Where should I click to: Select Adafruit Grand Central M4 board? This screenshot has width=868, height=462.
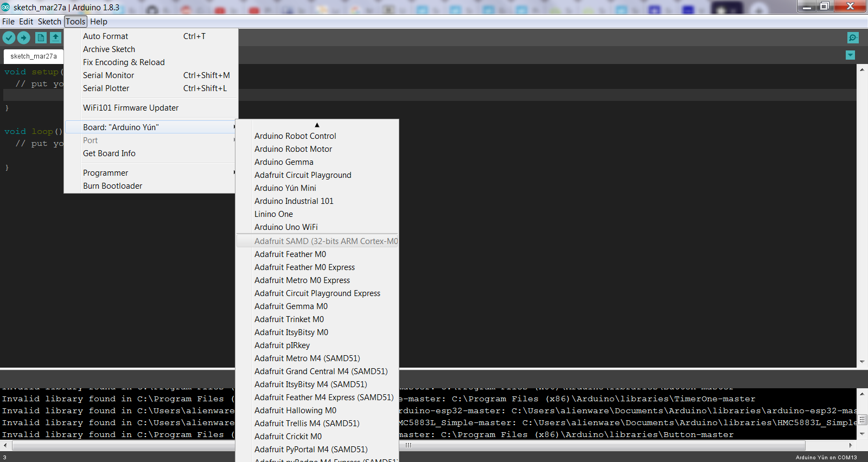point(317,371)
